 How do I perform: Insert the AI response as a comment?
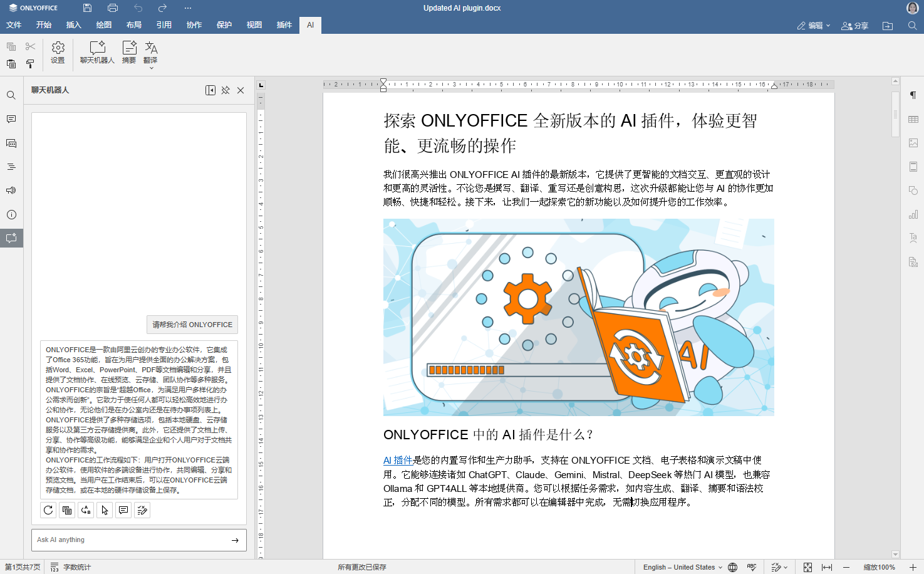[x=123, y=510]
